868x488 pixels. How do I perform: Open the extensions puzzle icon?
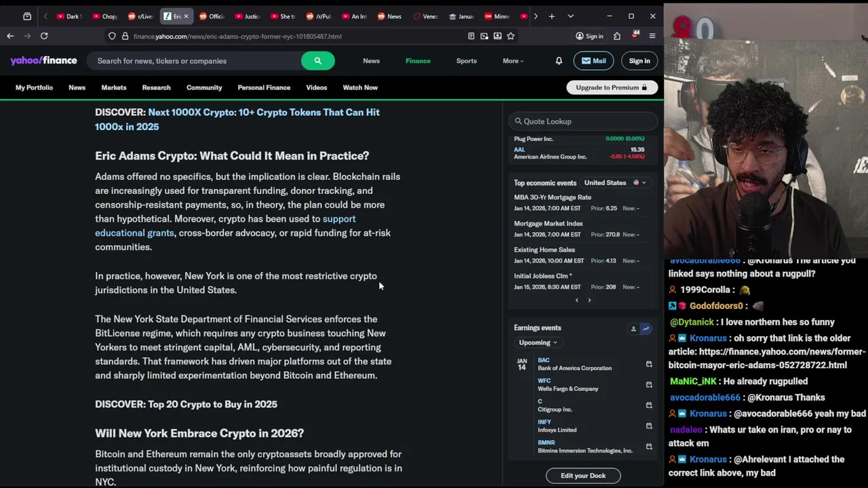pyautogui.click(x=616, y=36)
